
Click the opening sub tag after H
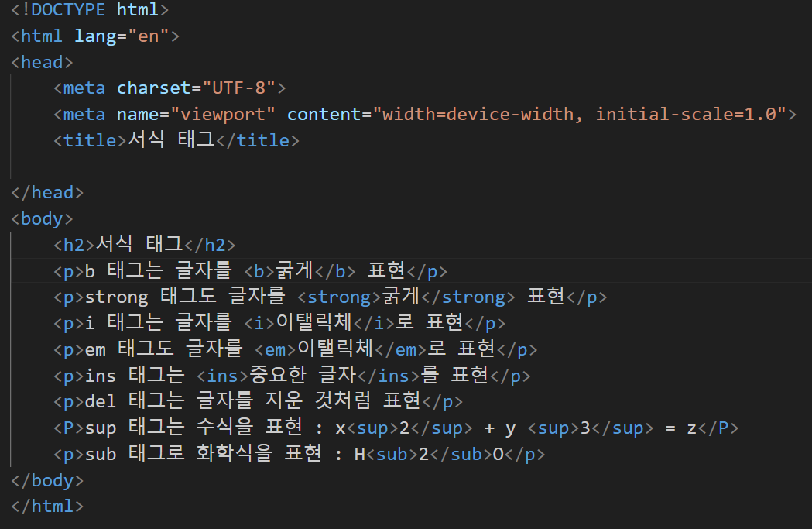[x=392, y=455]
